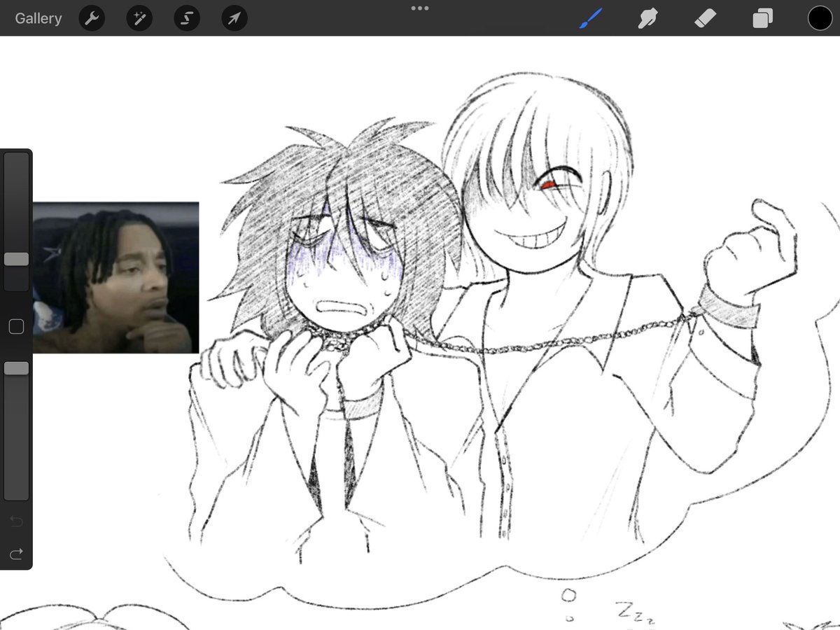Screen dimensions: 840x630
Task: Redo with the sidebar redo arrow
Action: (x=16, y=554)
